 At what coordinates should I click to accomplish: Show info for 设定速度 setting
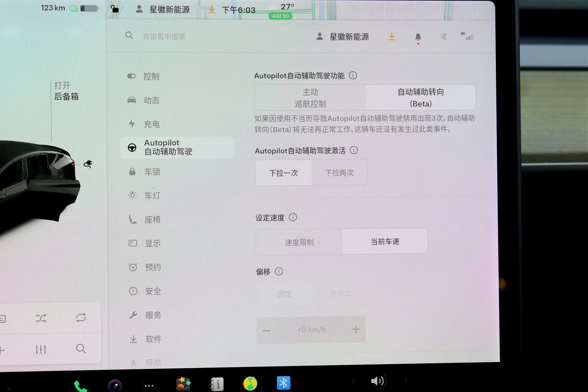tap(293, 217)
